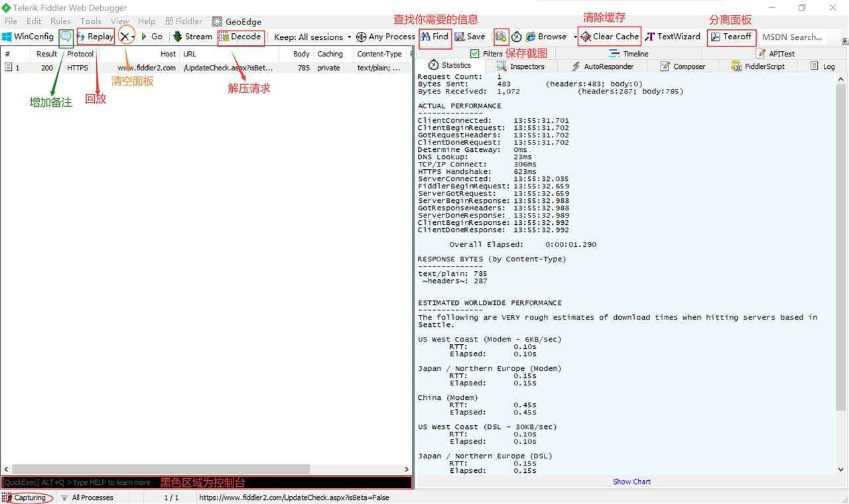
Task: Open the AutoResponder tab
Action: [x=602, y=66]
